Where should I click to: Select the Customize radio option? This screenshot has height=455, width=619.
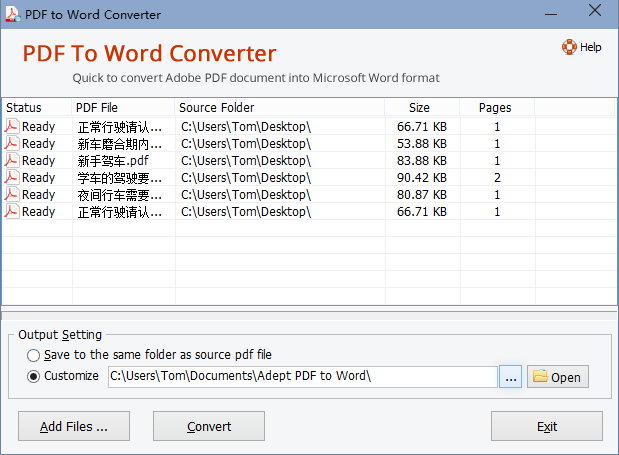pyautogui.click(x=34, y=376)
